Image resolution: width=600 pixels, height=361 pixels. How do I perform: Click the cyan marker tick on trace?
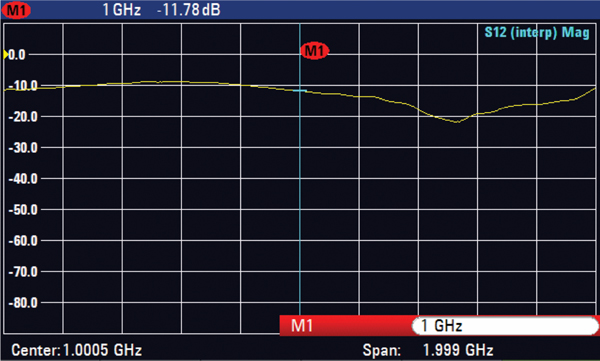(x=300, y=91)
